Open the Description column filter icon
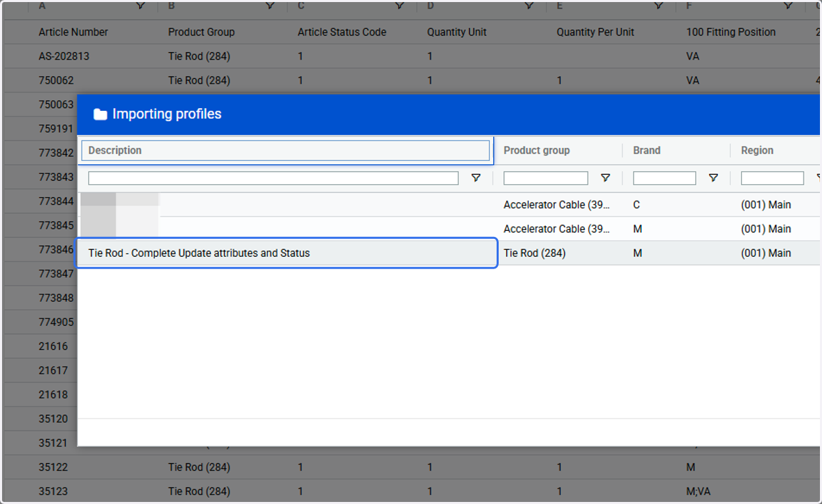Viewport: 822px width, 504px height. (x=476, y=178)
